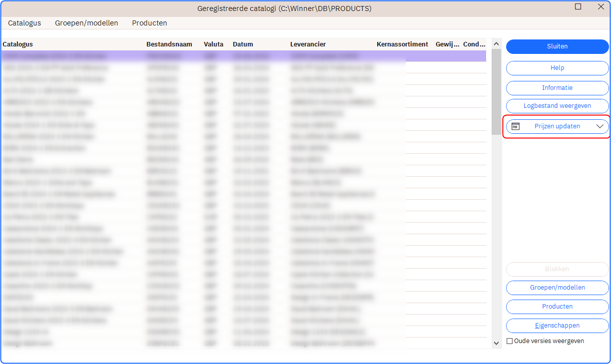Click the Kernassortiment column header
The width and height of the screenshot is (611, 364).
(402, 44)
